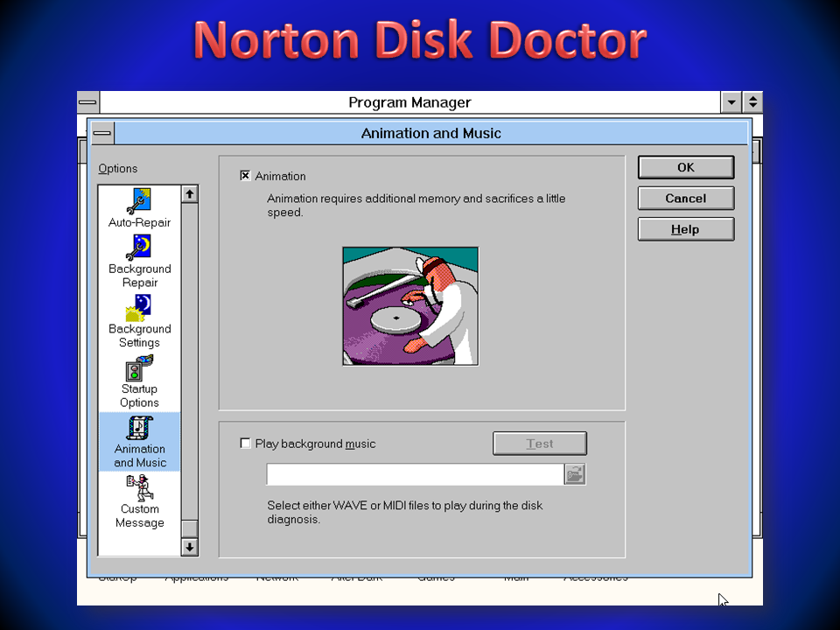Open the Animation and Music dialog control menu
The height and width of the screenshot is (630, 840).
pos(102,133)
